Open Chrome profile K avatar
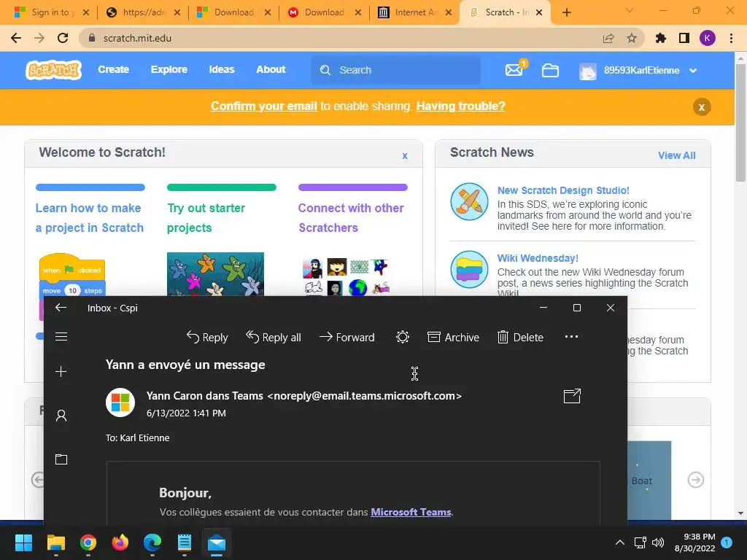Screen dimensions: 747x560 pos(708,38)
